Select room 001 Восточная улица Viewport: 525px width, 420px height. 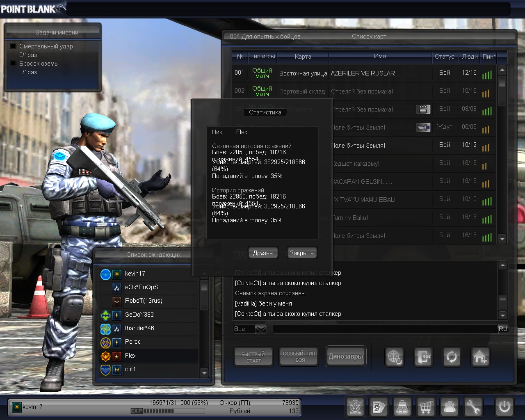pos(364,73)
